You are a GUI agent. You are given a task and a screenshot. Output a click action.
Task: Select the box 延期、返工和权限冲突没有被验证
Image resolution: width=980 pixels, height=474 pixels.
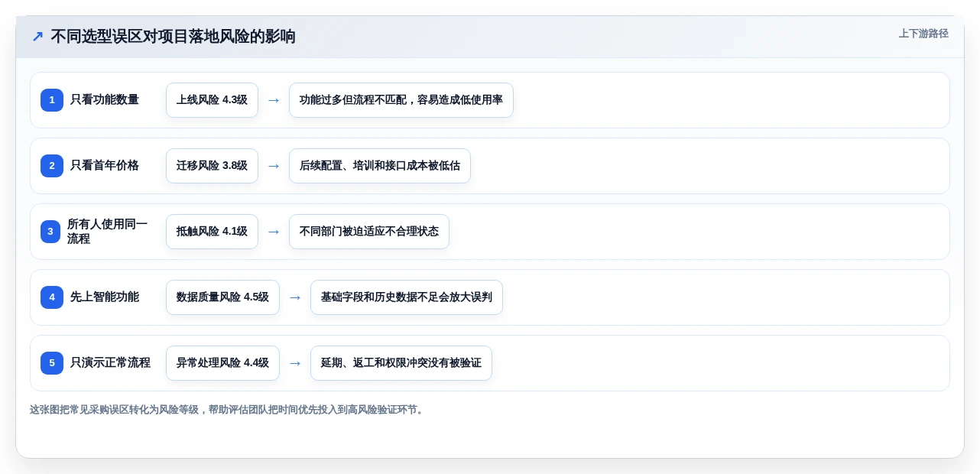401,363
